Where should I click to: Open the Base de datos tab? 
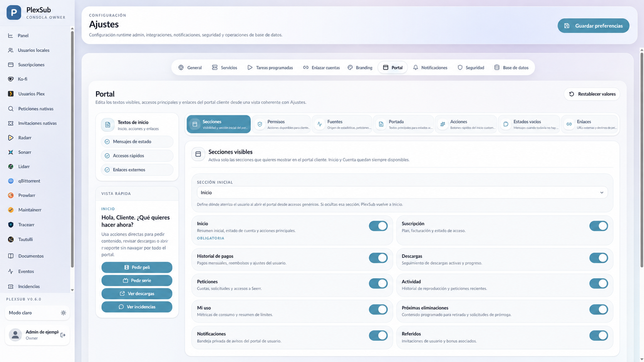coord(511,68)
